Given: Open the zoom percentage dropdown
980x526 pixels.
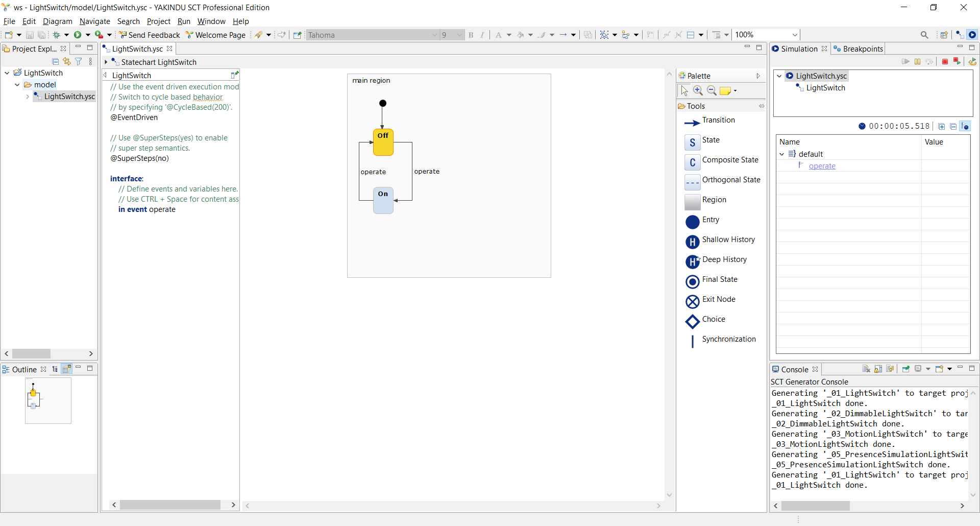Looking at the screenshot, I should (x=794, y=35).
